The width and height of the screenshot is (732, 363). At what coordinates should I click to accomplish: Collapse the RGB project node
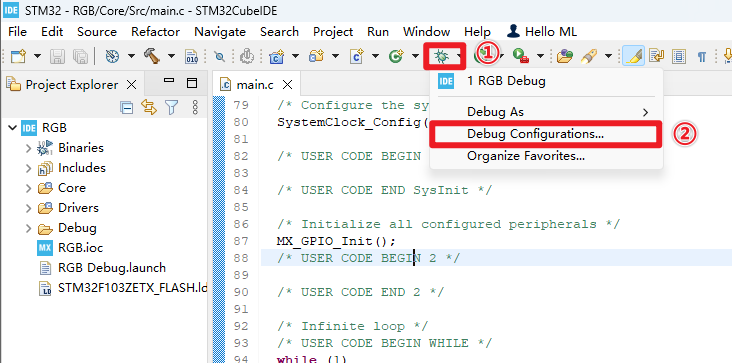click(12, 127)
